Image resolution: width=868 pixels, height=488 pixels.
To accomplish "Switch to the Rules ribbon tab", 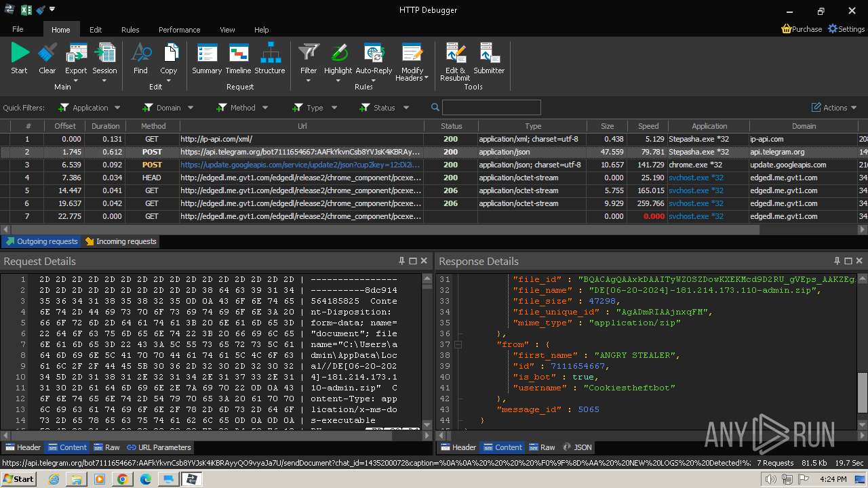I will pyautogui.click(x=130, y=30).
